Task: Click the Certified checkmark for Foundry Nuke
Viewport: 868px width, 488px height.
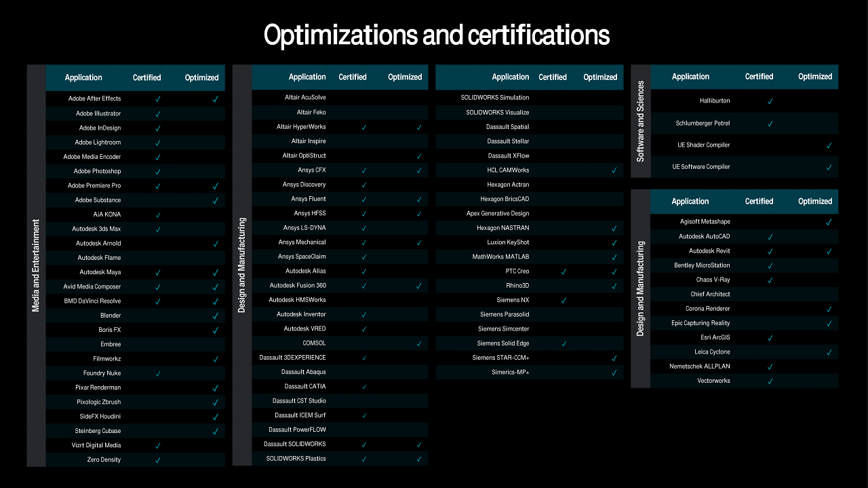Action: [x=158, y=373]
